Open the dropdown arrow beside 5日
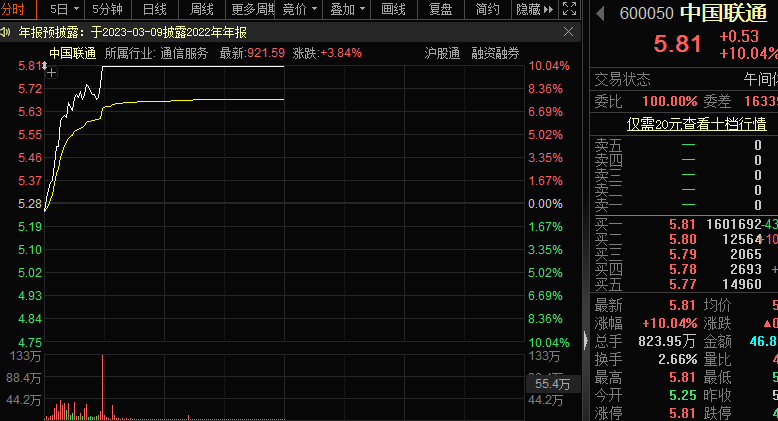778x421 pixels. pos(76,9)
